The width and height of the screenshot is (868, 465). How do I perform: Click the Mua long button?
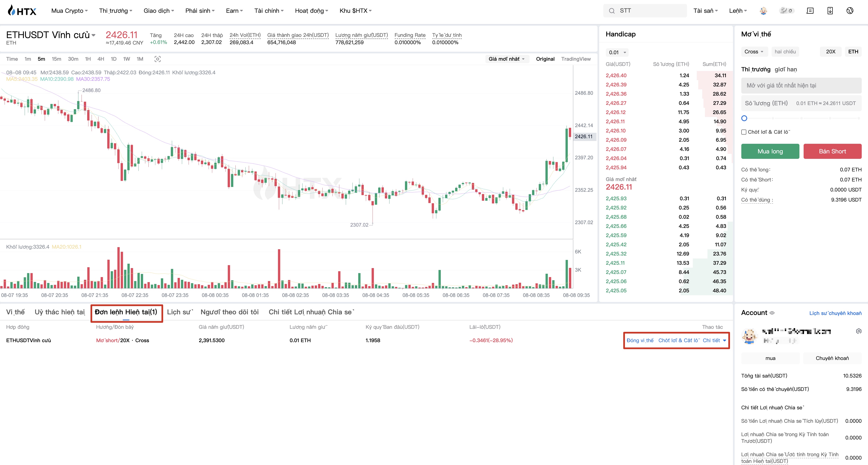770,151
